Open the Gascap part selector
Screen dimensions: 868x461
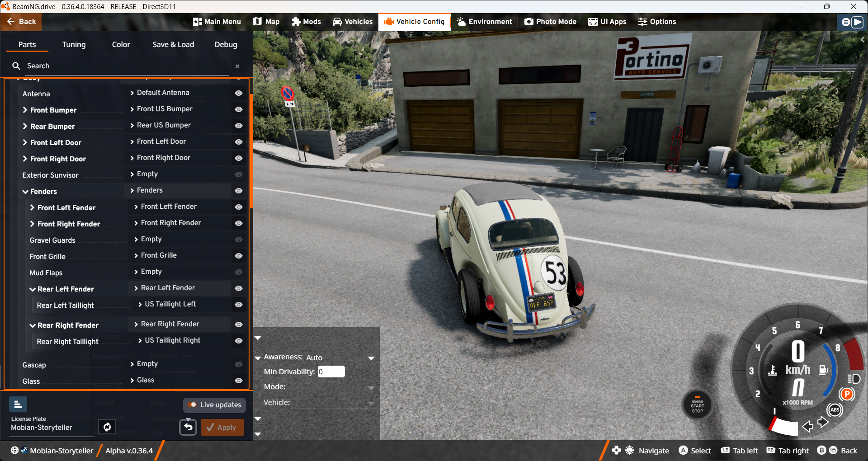178,364
